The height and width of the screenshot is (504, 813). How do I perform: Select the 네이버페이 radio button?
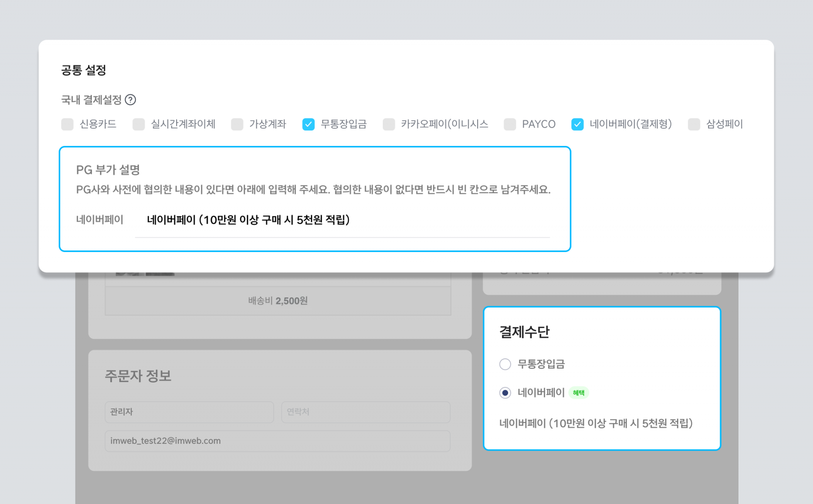[505, 393]
